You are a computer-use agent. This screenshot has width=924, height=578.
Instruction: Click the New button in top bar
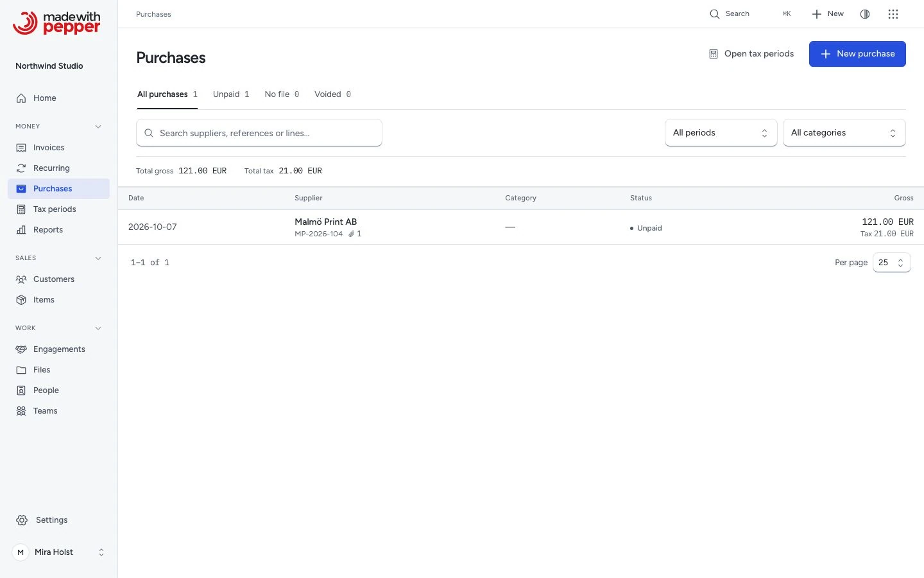pyautogui.click(x=828, y=14)
